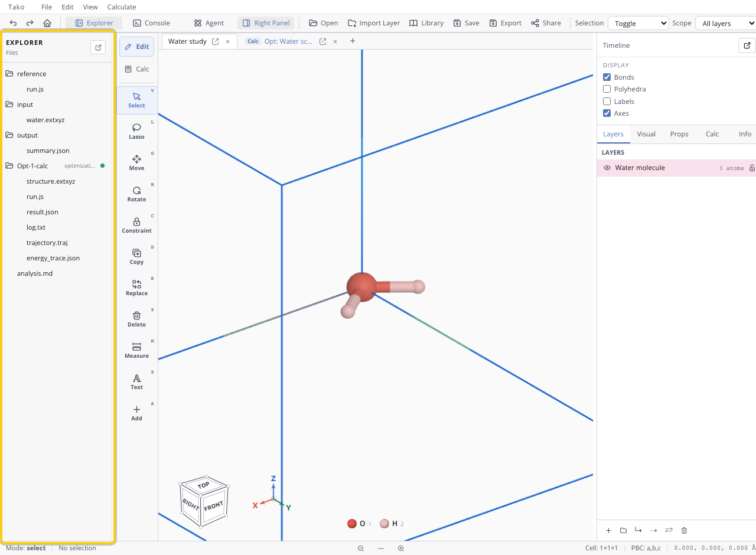Open a new tab with plus

point(353,41)
